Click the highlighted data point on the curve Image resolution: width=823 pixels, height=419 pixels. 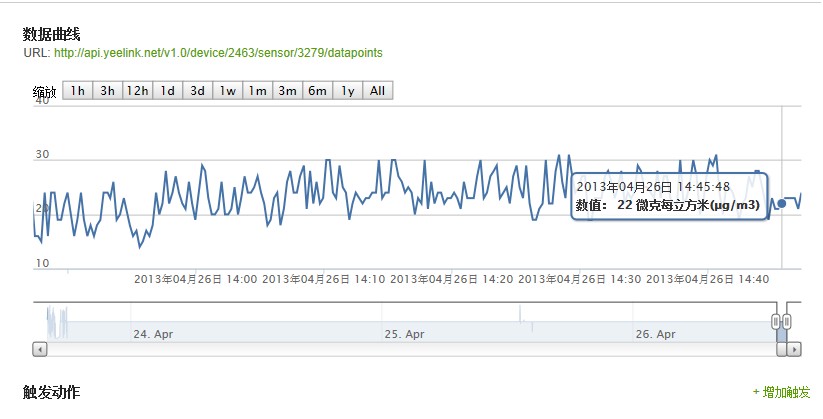tap(782, 203)
